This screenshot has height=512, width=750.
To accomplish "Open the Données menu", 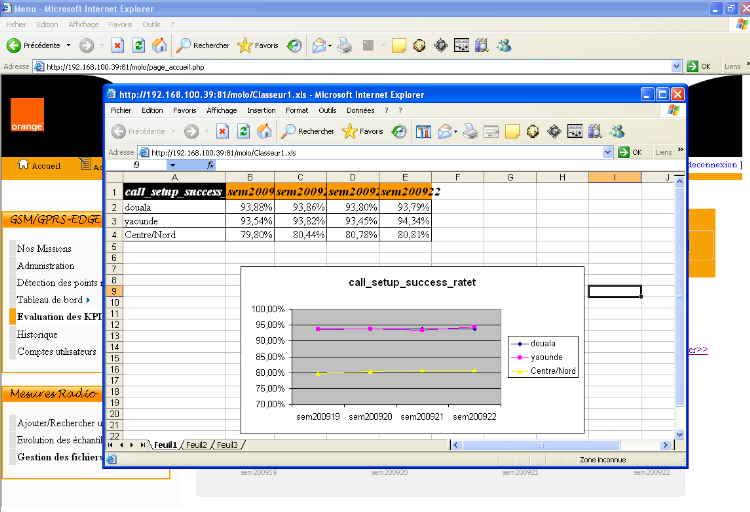I will coord(360,110).
